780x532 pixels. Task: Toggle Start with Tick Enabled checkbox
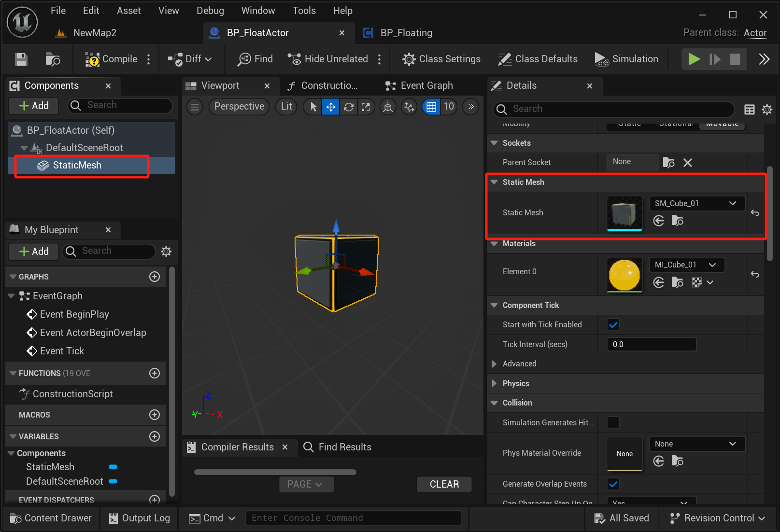click(613, 325)
